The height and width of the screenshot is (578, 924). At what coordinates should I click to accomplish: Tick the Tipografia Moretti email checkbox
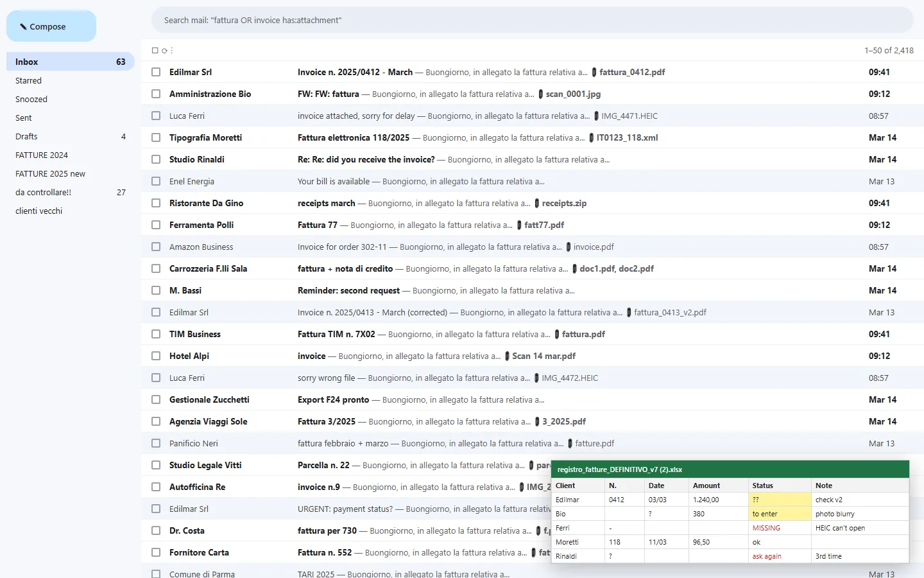tap(156, 137)
